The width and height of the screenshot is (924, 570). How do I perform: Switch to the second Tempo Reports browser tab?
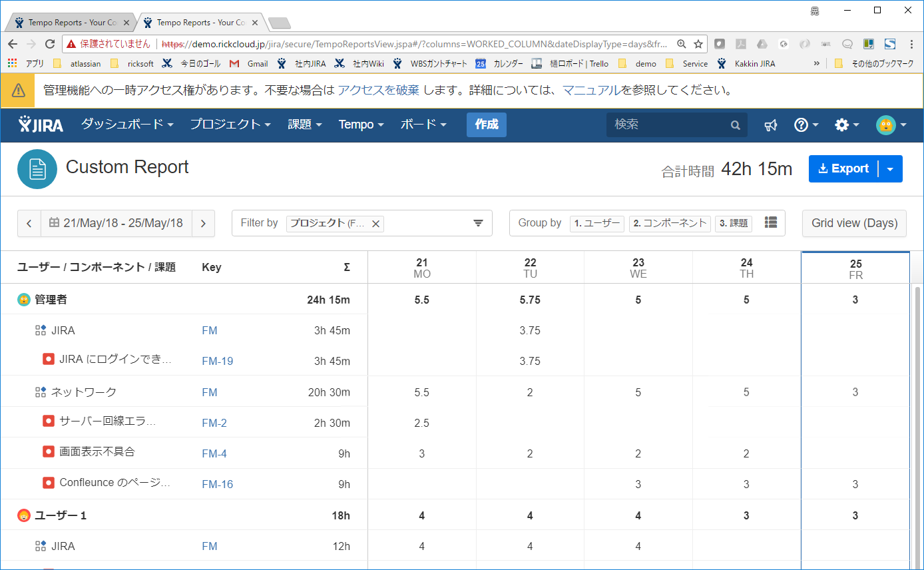[x=201, y=23]
